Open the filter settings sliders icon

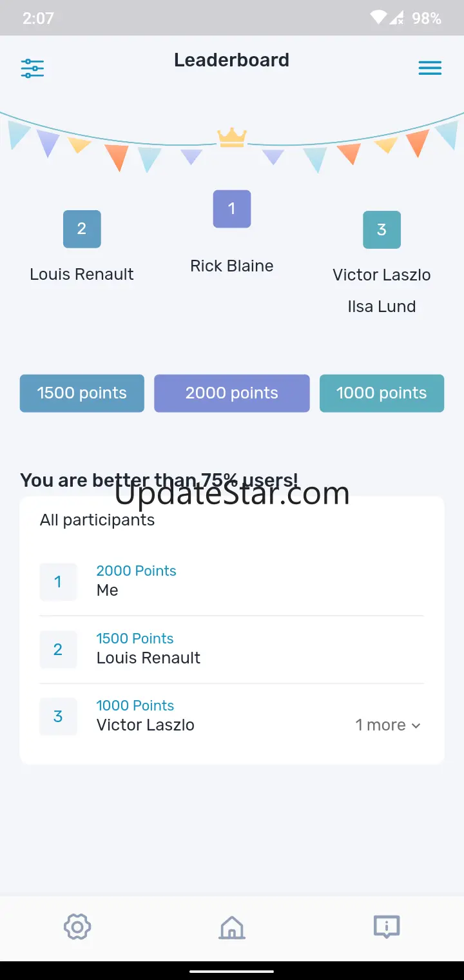pos(32,68)
